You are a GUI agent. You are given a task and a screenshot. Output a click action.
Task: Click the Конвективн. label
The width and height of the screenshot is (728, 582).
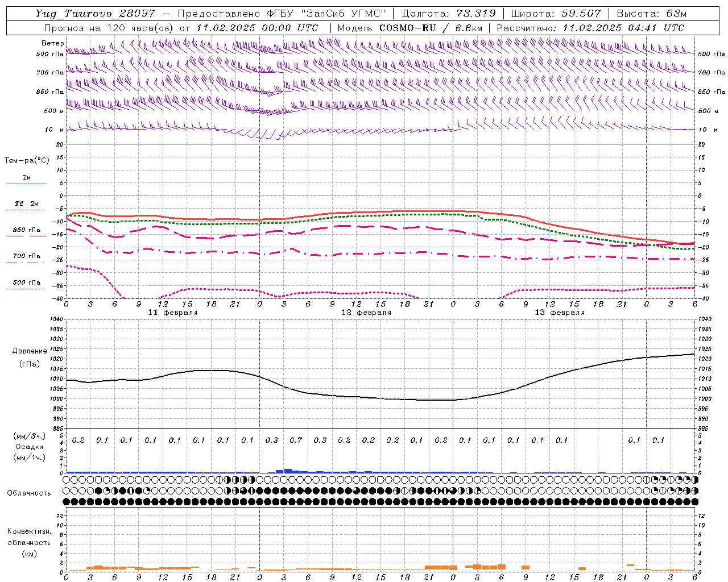pos(29,531)
